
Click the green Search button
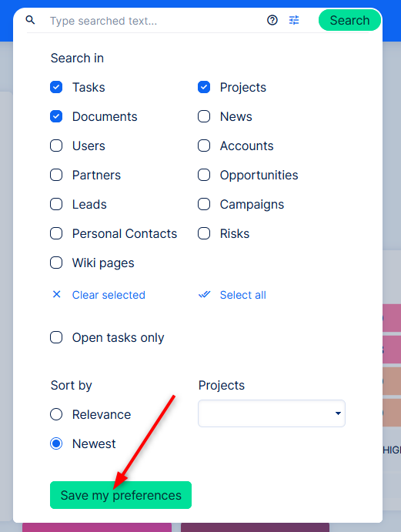349,20
